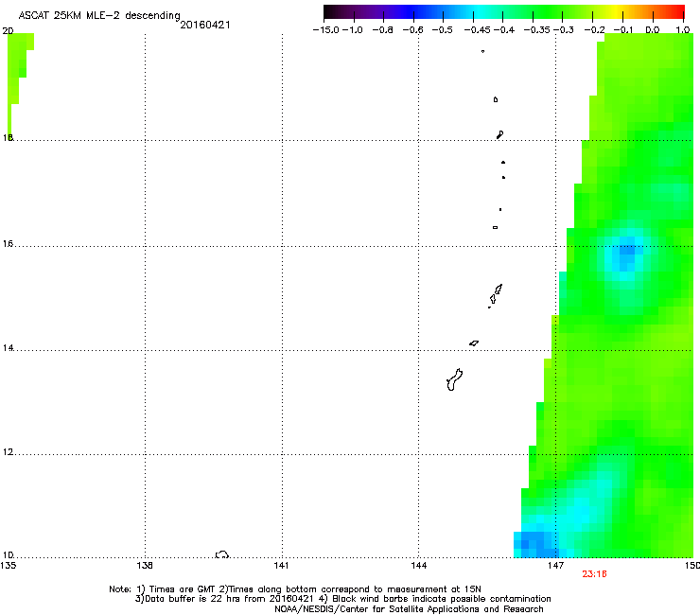Screen dimensions: 700x615
Task: Click the colorbar label 0.0
Action: [x=653, y=30]
